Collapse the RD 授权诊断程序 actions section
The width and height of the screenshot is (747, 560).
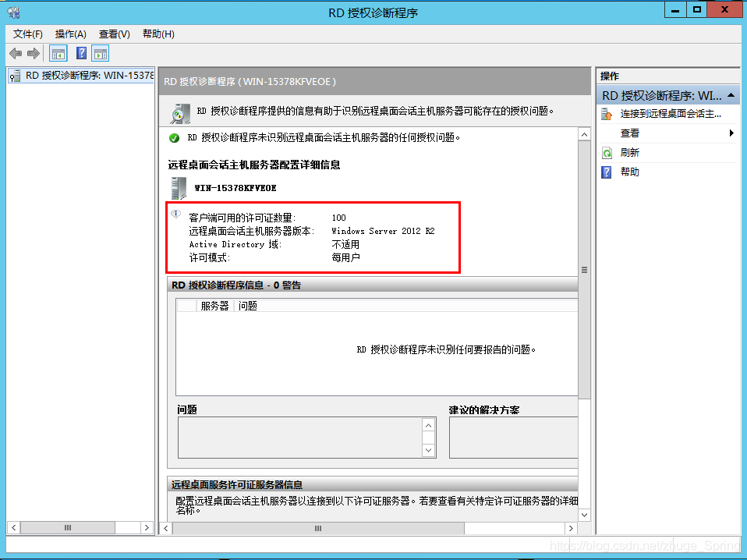pyautogui.click(x=731, y=96)
